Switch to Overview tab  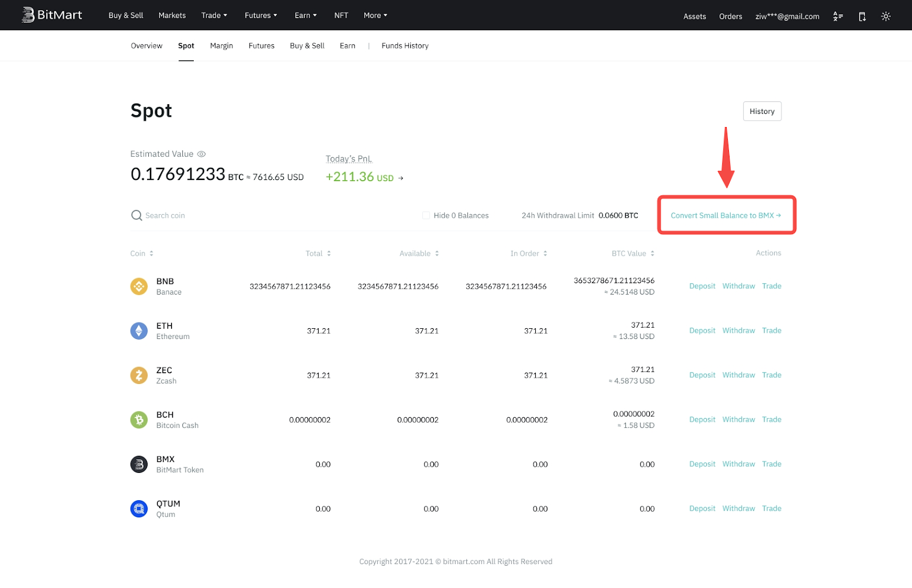tap(146, 46)
